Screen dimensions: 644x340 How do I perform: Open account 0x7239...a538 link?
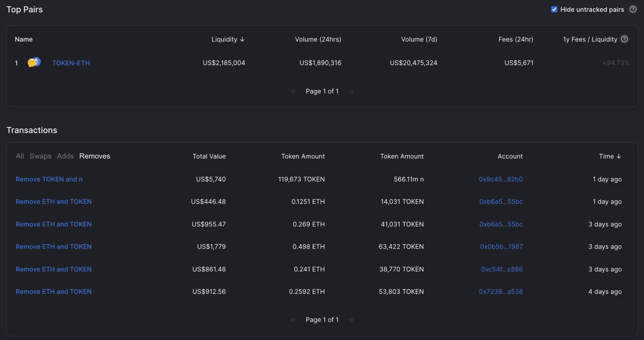501,292
